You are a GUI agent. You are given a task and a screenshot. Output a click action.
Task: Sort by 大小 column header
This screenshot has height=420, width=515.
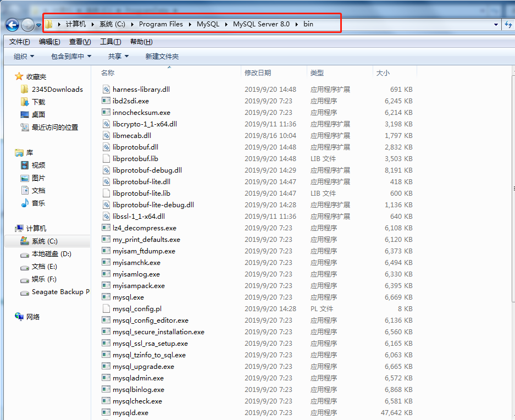click(383, 73)
